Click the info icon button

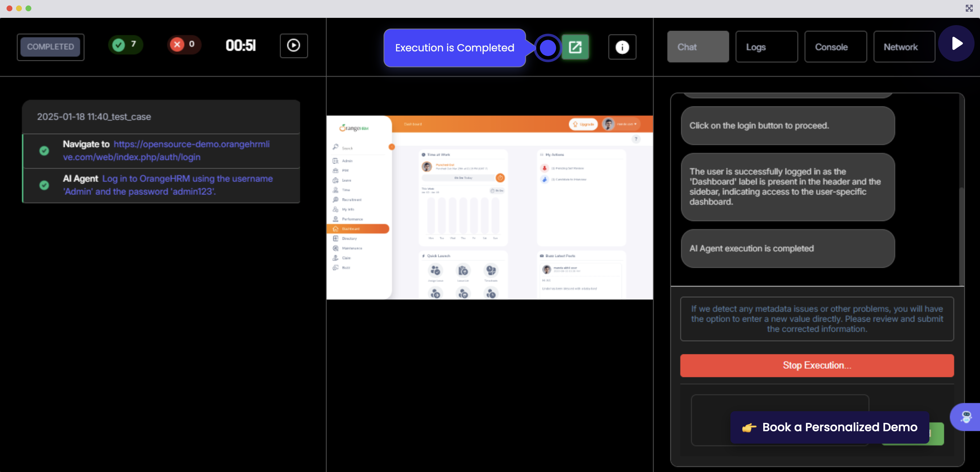click(x=622, y=47)
